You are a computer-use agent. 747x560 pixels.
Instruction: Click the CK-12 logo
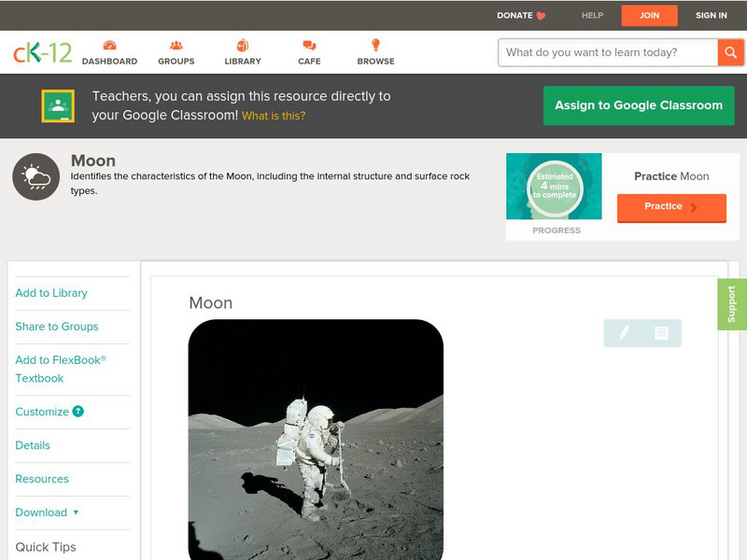42,52
